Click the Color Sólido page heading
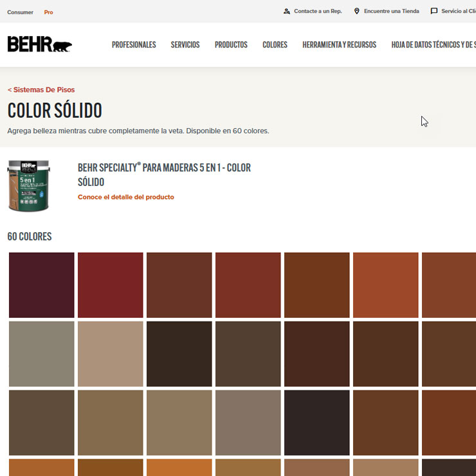 (x=55, y=110)
